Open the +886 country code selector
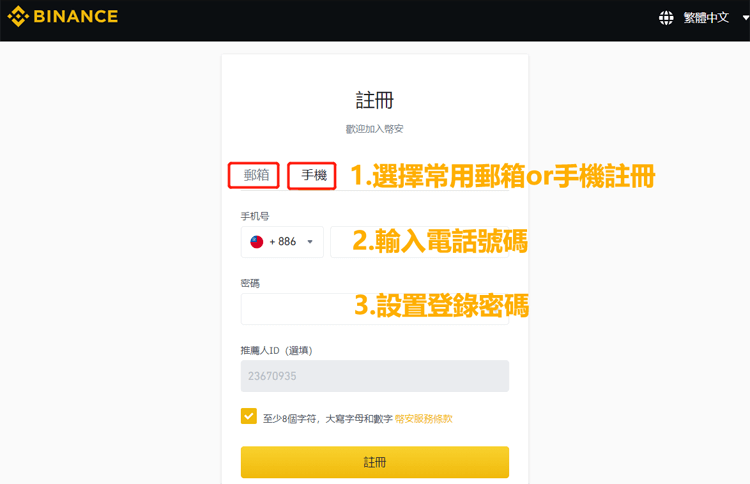The height and width of the screenshot is (484, 750). 282,242
